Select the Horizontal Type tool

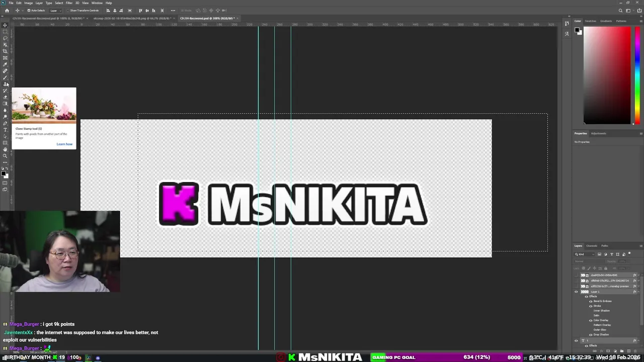pos(5,129)
